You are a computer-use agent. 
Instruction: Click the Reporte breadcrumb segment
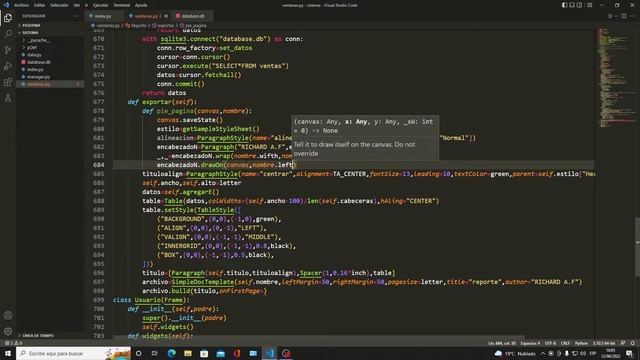click(x=138, y=25)
